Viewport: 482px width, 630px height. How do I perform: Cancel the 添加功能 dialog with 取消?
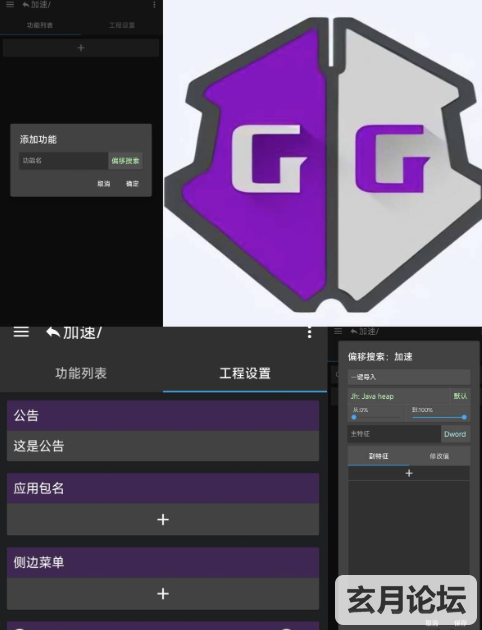[104, 184]
